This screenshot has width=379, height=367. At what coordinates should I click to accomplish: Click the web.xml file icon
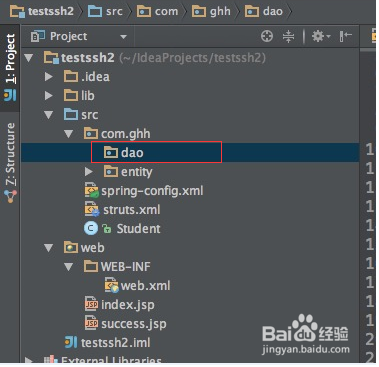pyautogui.click(x=112, y=286)
